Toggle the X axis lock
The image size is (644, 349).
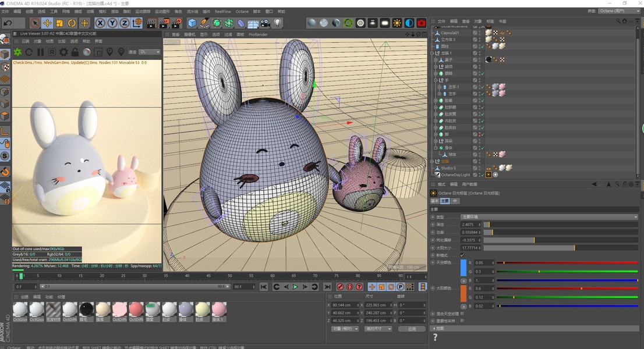click(x=100, y=23)
